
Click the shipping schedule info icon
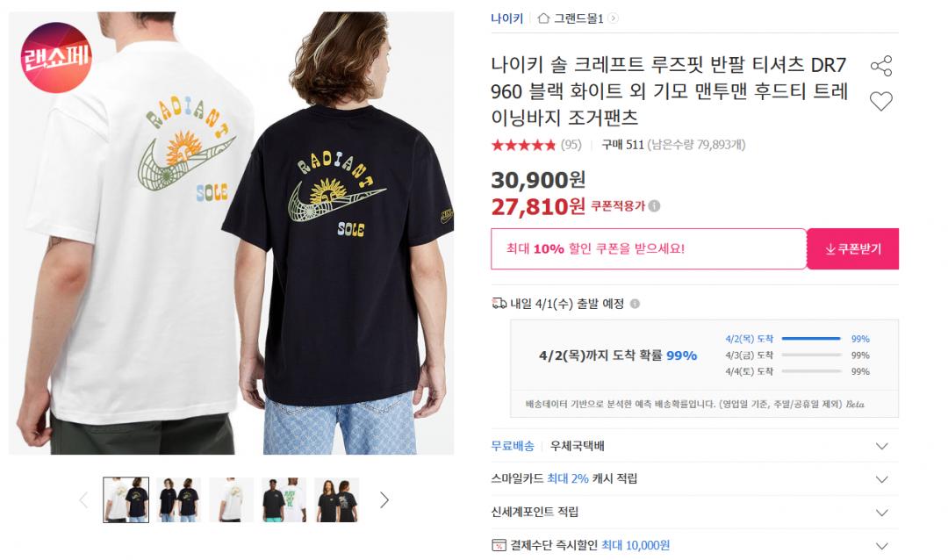click(x=635, y=304)
